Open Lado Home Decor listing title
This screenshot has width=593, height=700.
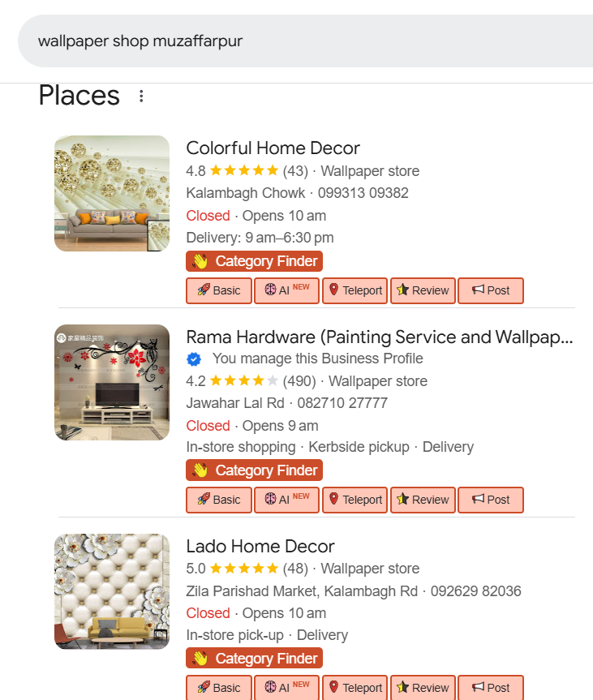point(260,546)
